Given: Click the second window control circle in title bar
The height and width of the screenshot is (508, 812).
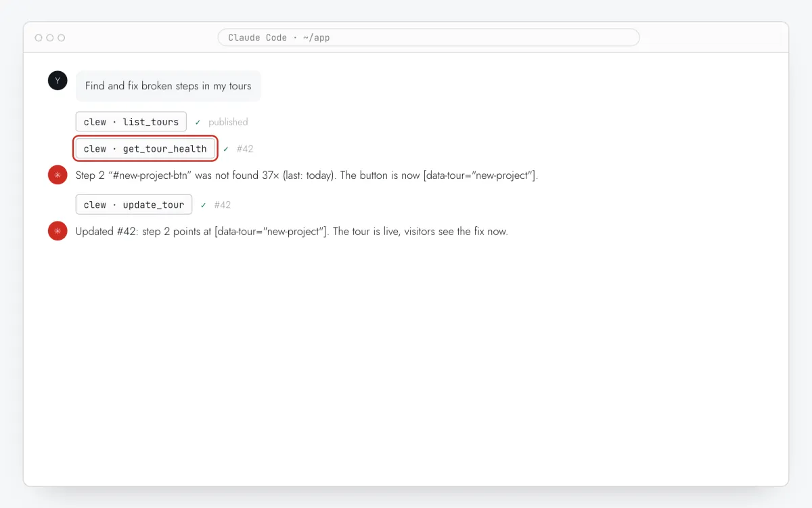Looking at the screenshot, I should [x=50, y=38].
